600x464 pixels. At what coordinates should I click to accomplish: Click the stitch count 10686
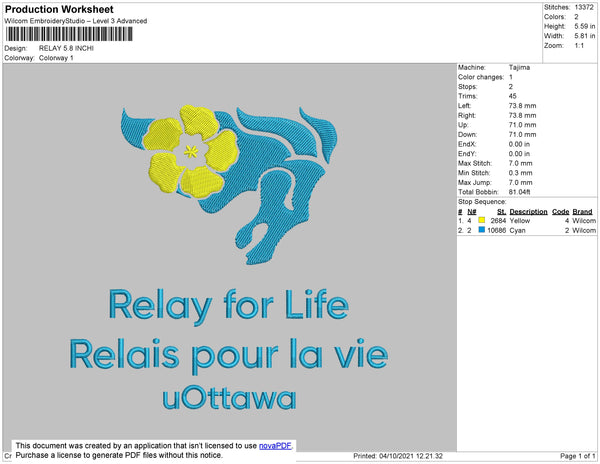click(x=497, y=230)
